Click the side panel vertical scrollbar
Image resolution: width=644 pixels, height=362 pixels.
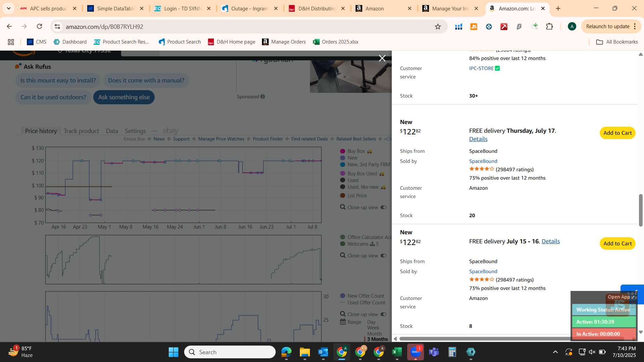click(x=641, y=210)
